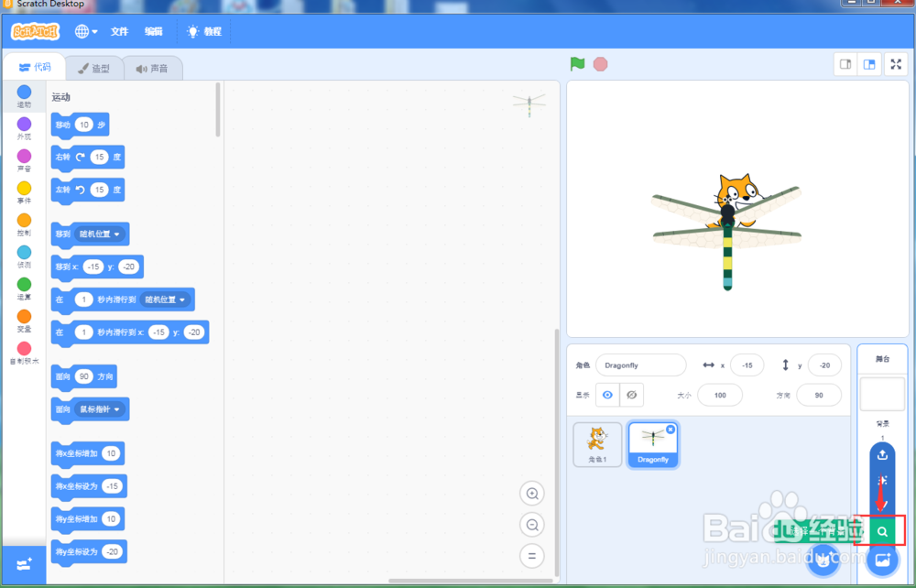Click the -20 value in 将y坐标设为 block
This screenshot has width=916, height=588.
click(112, 551)
